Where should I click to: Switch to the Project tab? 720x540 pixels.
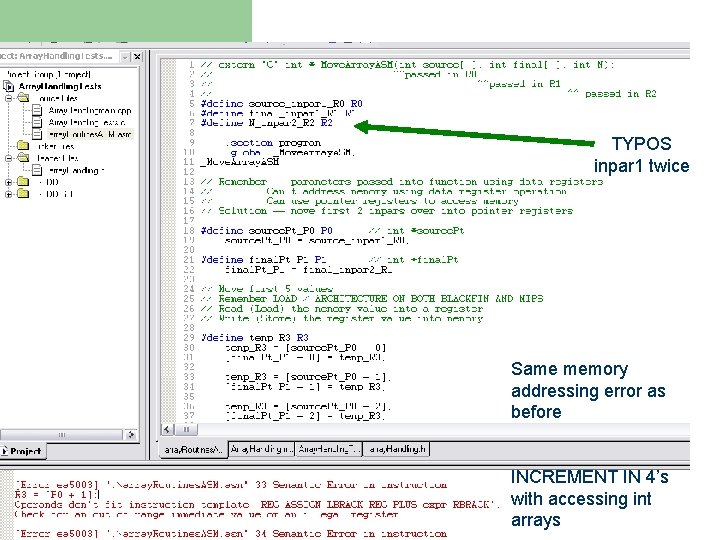22,451
